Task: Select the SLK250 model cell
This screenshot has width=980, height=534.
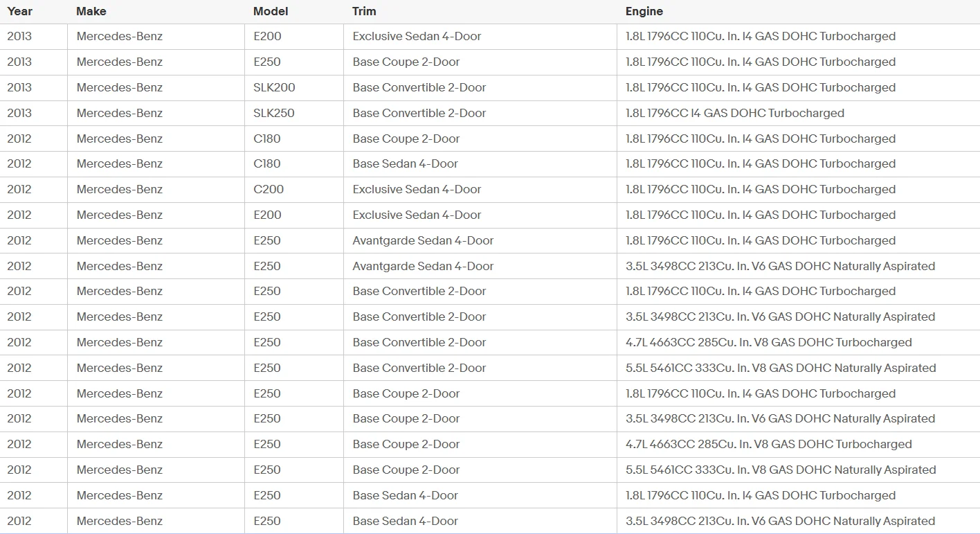Action: (x=274, y=113)
